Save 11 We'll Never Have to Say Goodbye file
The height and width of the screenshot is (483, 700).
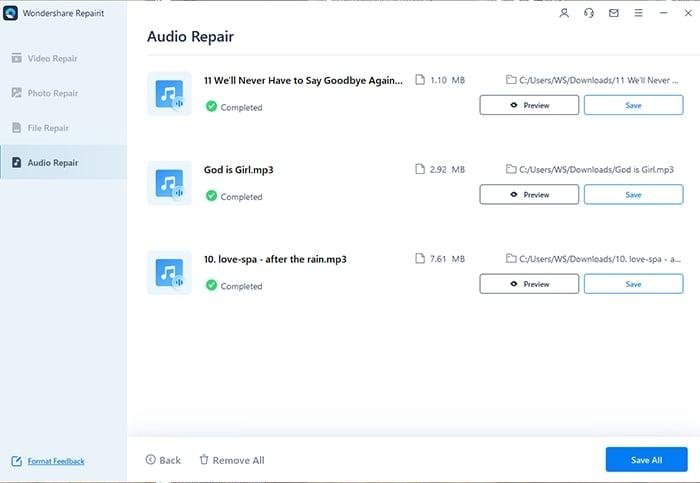point(633,105)
